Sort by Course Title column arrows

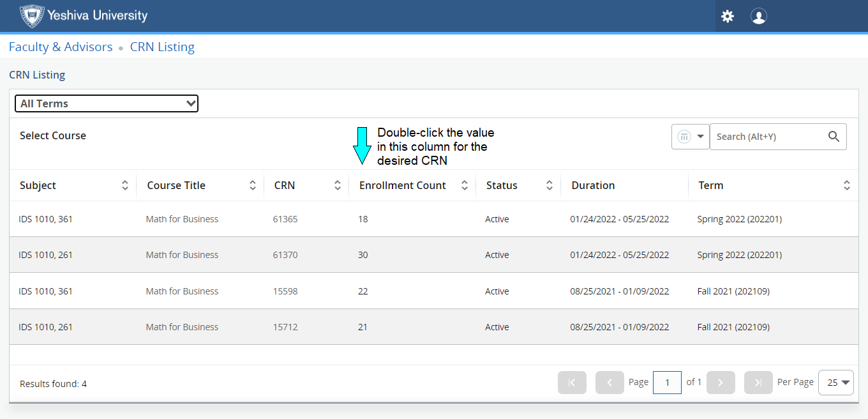253,186
